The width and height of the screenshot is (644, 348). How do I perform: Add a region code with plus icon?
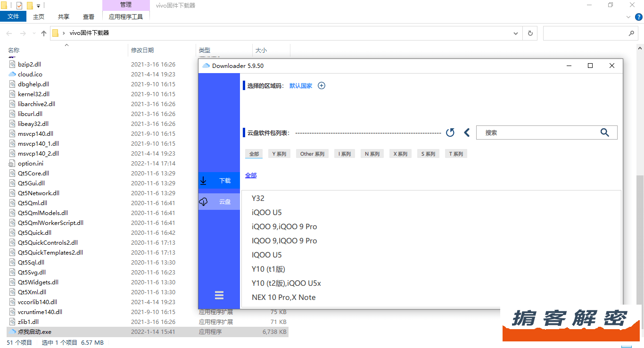[322, 86]
